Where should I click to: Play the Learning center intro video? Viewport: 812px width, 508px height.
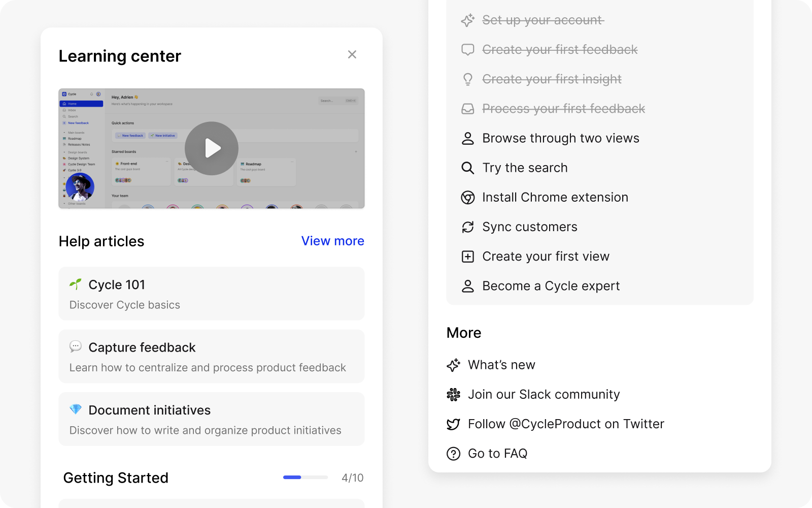(212, 148)
